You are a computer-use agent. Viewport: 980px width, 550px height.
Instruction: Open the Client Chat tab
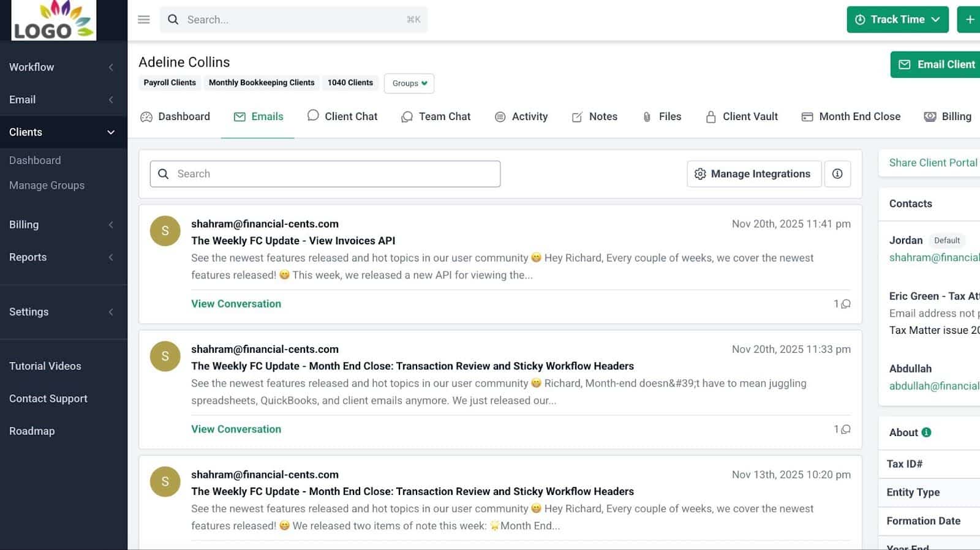(x=342, y=116)
